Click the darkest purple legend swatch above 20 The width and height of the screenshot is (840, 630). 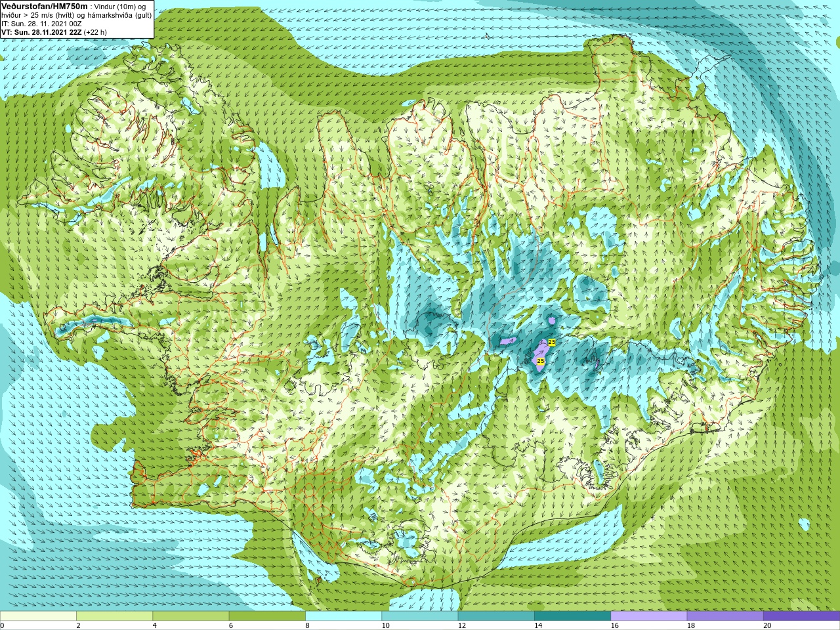pos(801,616)
